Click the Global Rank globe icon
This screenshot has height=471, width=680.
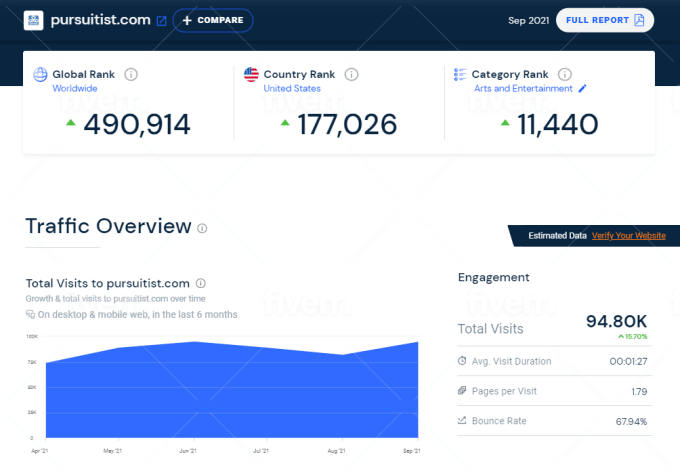(x=40, y=75)
